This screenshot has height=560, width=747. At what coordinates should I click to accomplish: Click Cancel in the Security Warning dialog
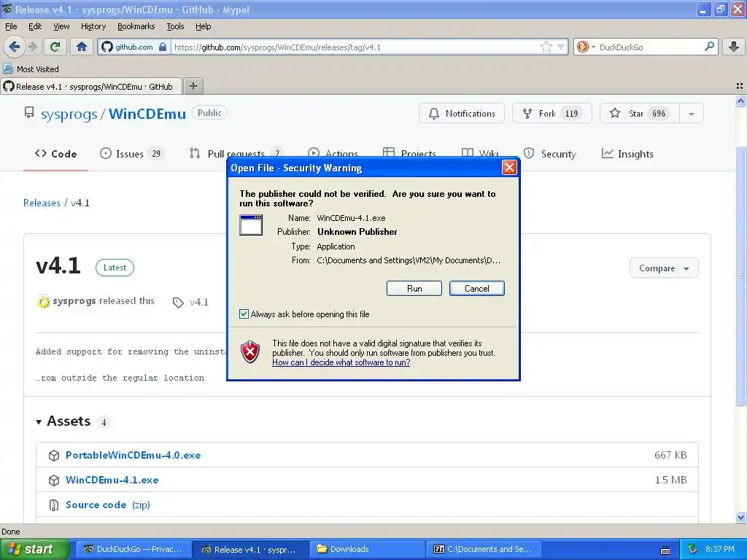point(476,289)
